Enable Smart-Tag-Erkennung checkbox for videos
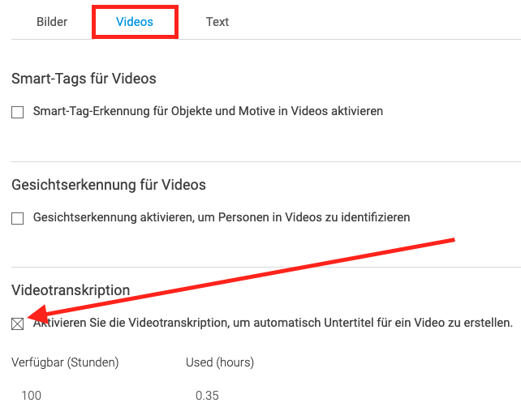Viewport: 521px width, 420px height. pos(17,112)
